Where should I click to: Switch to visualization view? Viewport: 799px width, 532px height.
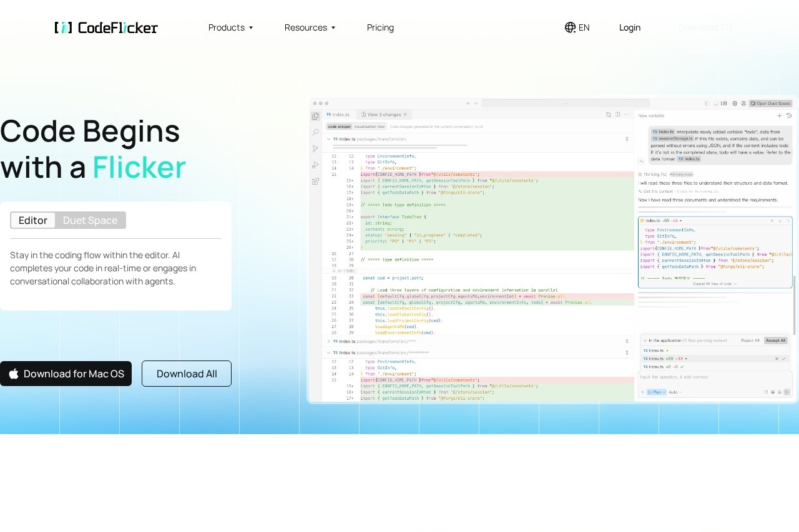(x=370, y=126)
